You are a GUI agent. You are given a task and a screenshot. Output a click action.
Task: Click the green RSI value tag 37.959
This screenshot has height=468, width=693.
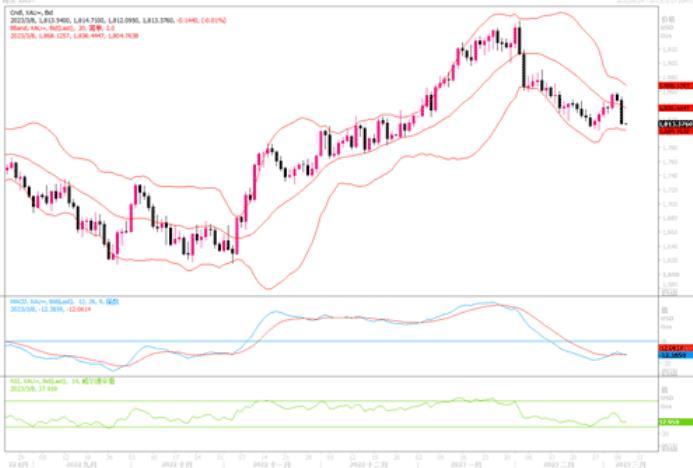pyautogui.click(x=672, y=422)
